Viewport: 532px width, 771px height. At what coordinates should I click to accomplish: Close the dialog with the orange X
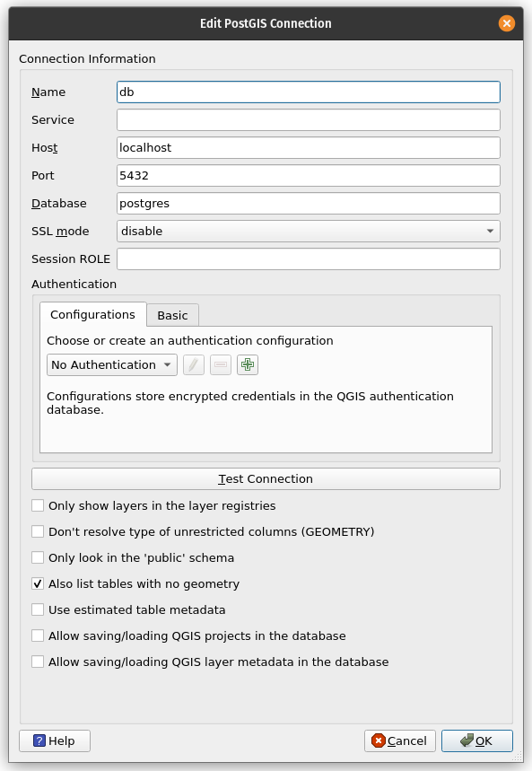(x=507, y=23)
